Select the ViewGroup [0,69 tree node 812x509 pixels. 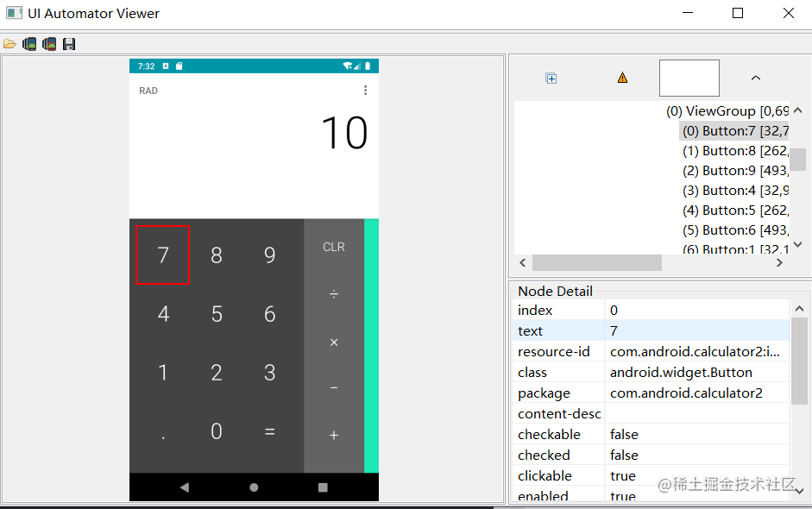tap(727, 110)
